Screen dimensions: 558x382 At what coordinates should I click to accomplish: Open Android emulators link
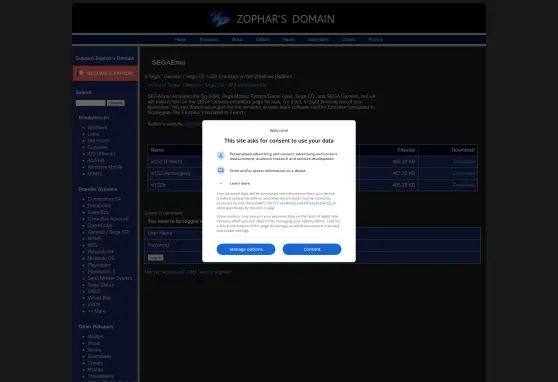[x=96, y=160]
